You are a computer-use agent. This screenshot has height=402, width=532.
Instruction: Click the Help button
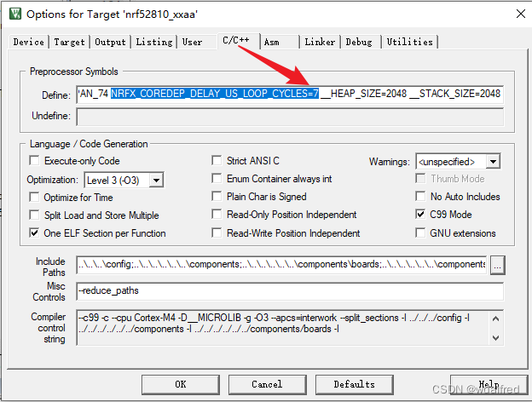click(489, 384)
